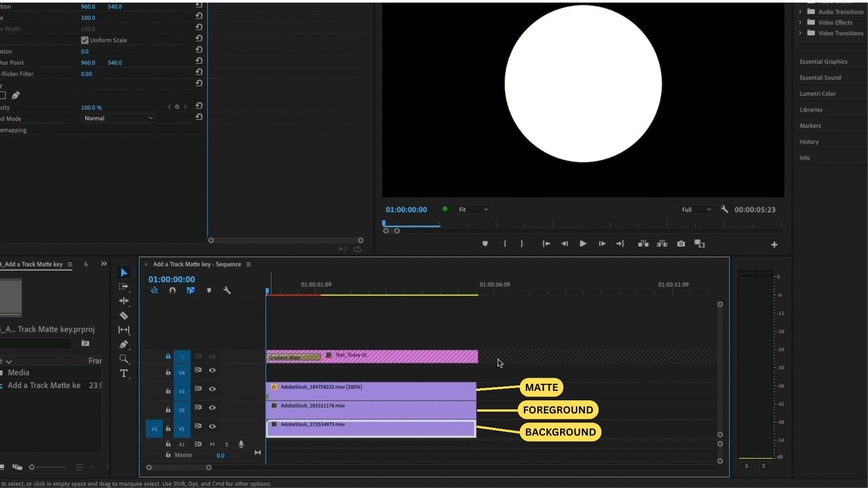The height and width of the screenshot is (488, 868).
Task: Hide track V2 output with eye icon
Action: [x=212, y=408]
